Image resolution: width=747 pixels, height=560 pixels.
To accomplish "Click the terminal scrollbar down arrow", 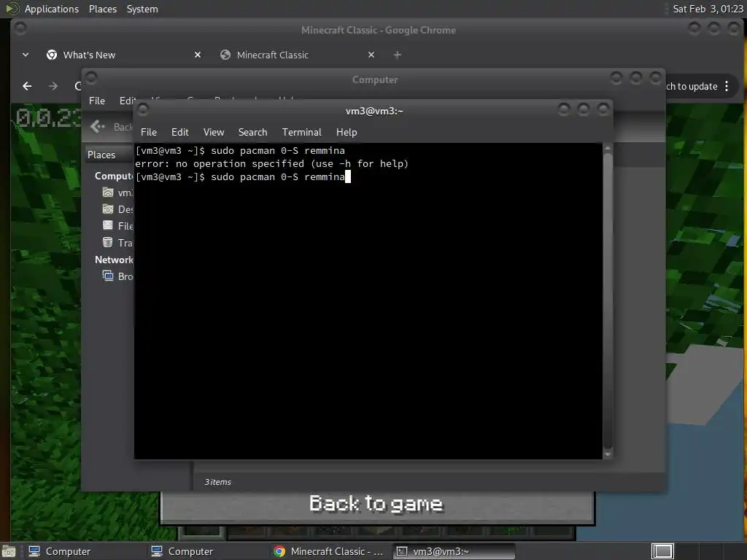I will [x=608, y=454].
